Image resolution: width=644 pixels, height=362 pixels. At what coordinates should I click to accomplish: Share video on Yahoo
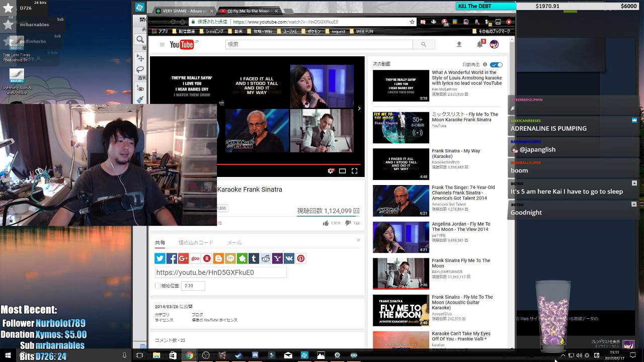277,258
